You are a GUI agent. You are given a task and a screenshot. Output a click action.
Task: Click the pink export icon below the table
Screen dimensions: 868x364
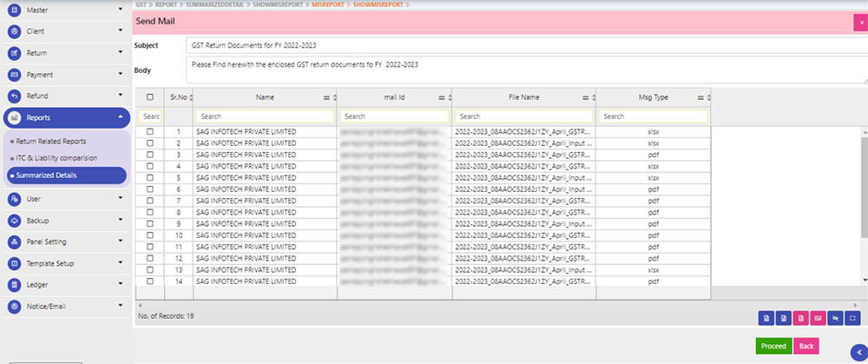click(802, 317)
